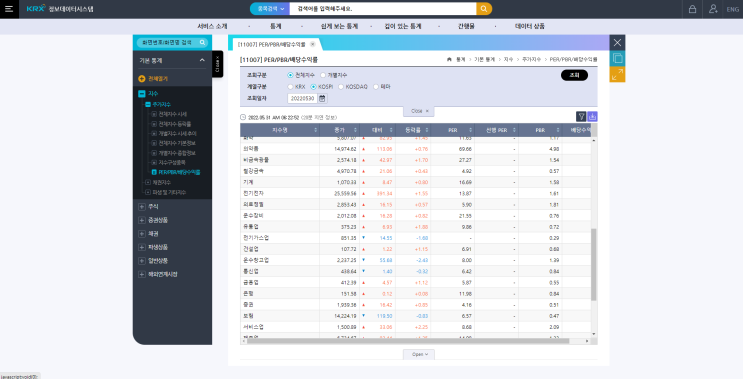
Task: Click the download data icon
Action: (592, 117)
